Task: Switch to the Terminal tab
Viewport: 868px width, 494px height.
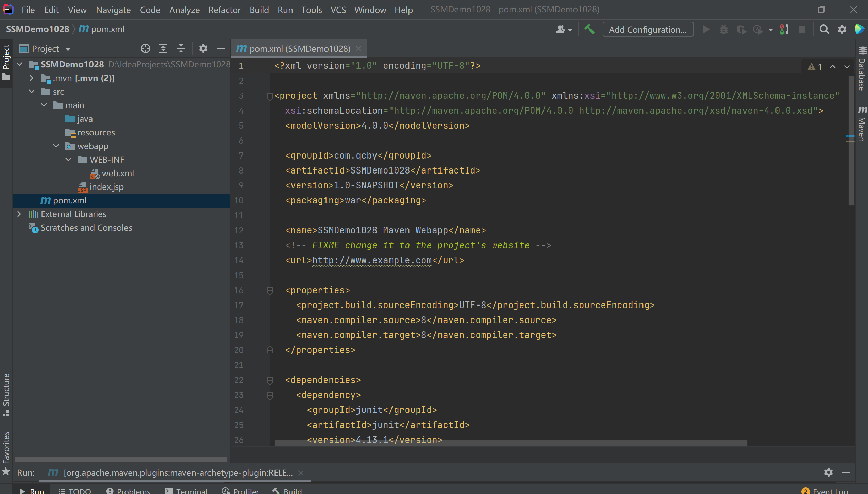Action: (186, 490)
